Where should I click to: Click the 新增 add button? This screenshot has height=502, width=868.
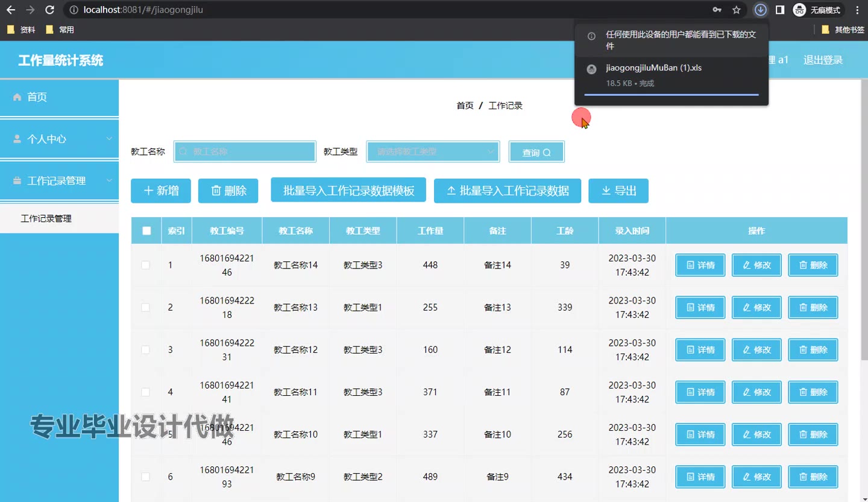click(x=161, y=191)
